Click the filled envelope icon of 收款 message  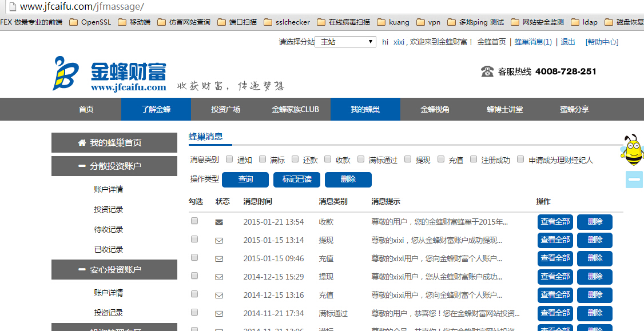point(219,222)
